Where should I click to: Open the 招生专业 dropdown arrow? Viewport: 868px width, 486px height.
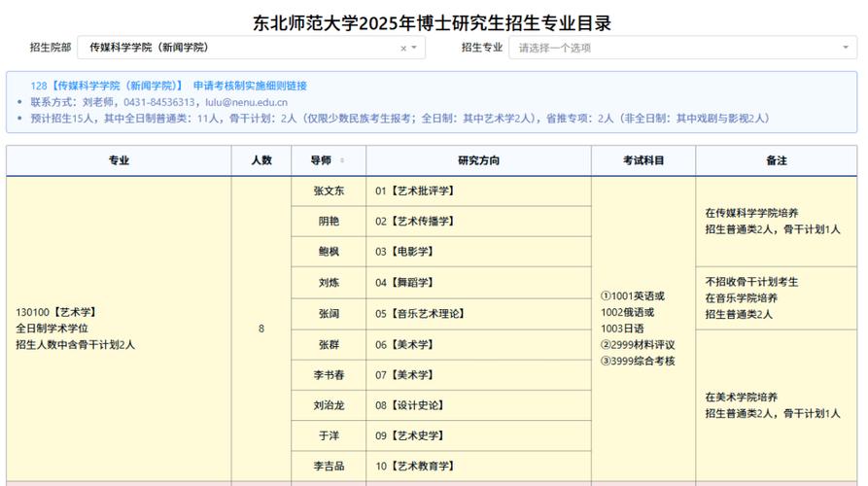(846, 48)
